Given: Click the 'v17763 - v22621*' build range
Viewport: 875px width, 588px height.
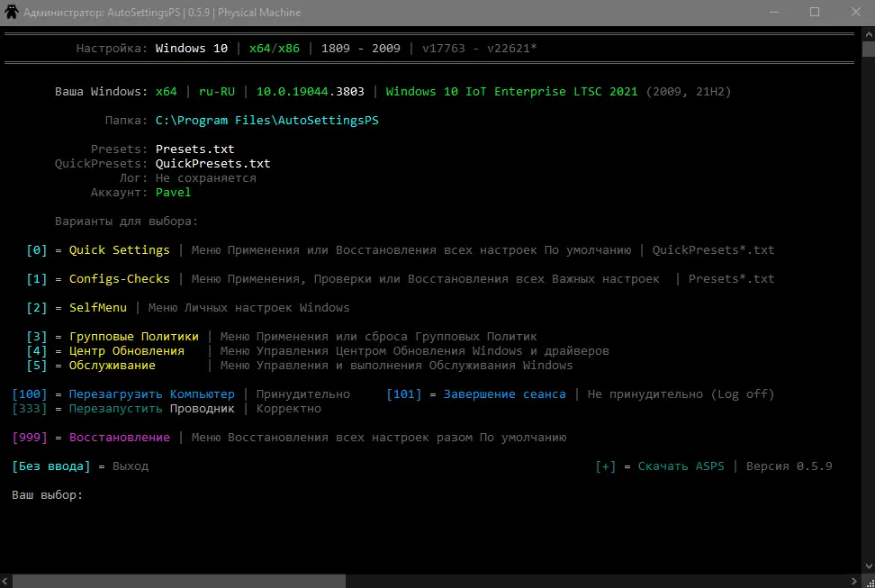Looking at the screenshot, I should click(x=479, y=49).
